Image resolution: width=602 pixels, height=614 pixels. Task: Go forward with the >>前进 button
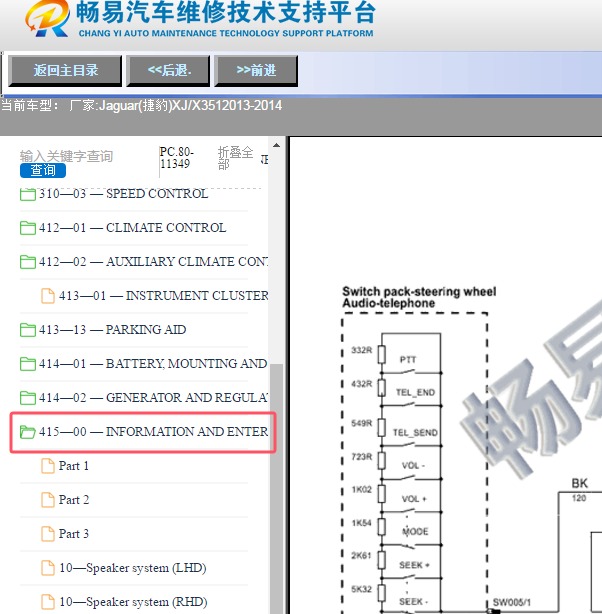[x=256, y=71]
